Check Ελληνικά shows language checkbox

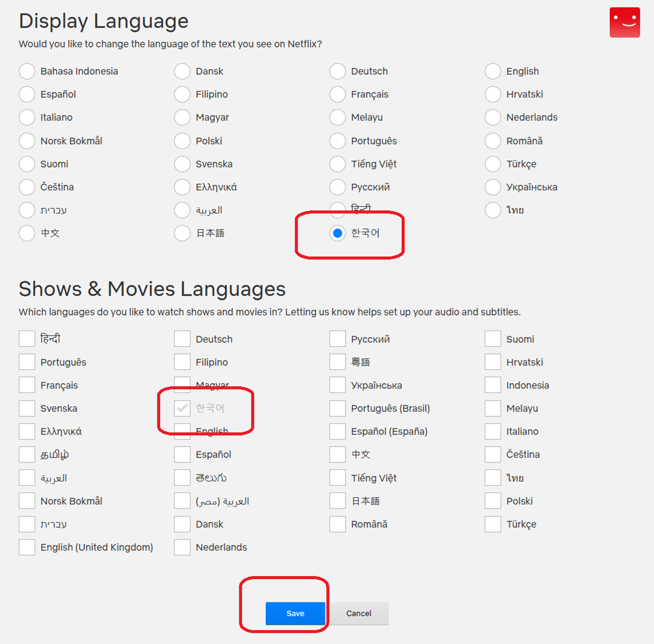(x=27, y=431)
